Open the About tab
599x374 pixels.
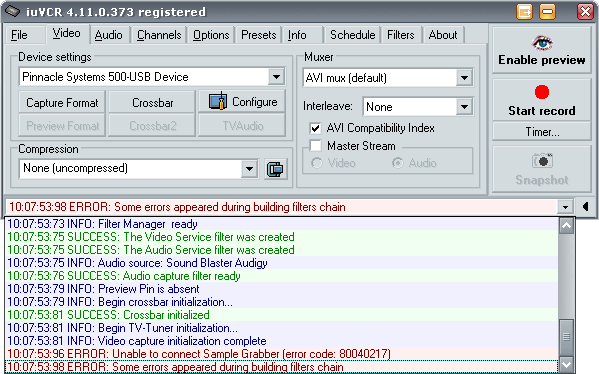[443, 35]
